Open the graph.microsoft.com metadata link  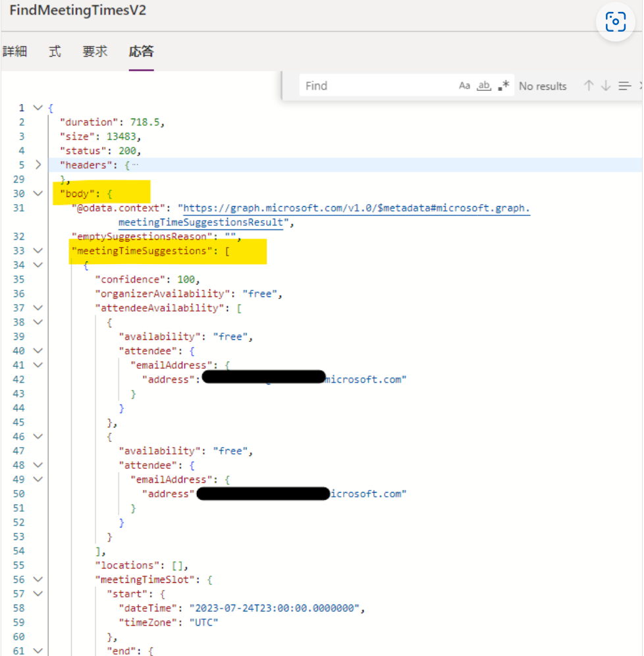point(357,208)
